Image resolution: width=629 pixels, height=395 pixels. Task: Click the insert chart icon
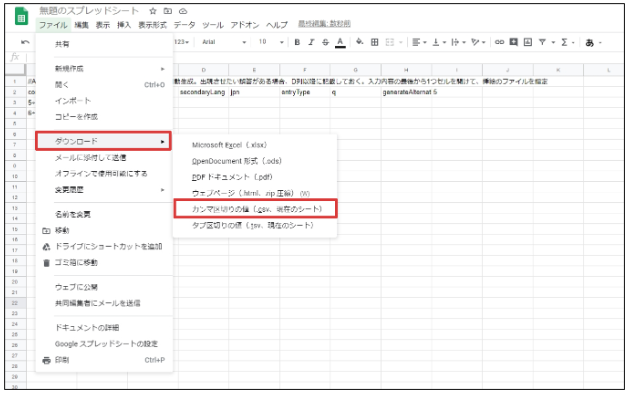click(528, 42)
